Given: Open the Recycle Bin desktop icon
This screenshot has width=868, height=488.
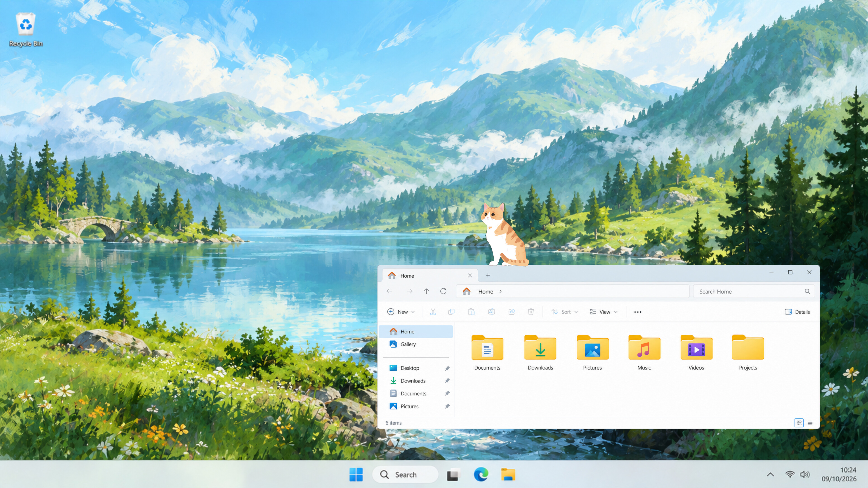Looking at the screenshot, I should pyautogui.click(x=26, y=30).
